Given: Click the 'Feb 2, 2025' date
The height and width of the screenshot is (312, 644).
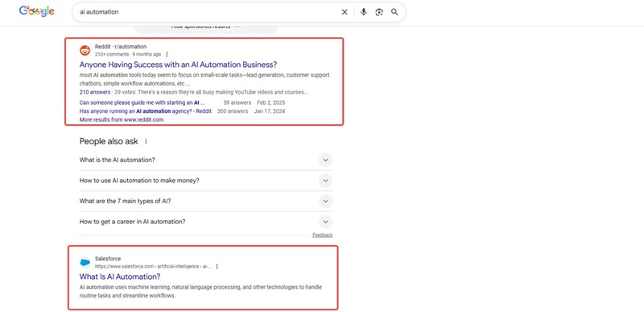Looking at the screenshot, I should tap(270, 102).
